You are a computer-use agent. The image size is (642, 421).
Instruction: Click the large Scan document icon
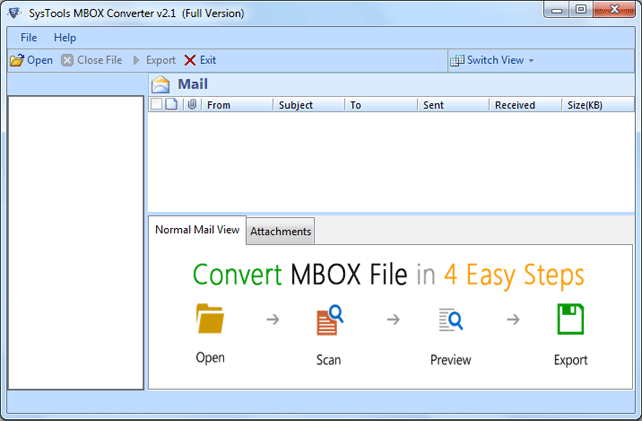coord(329,320)
